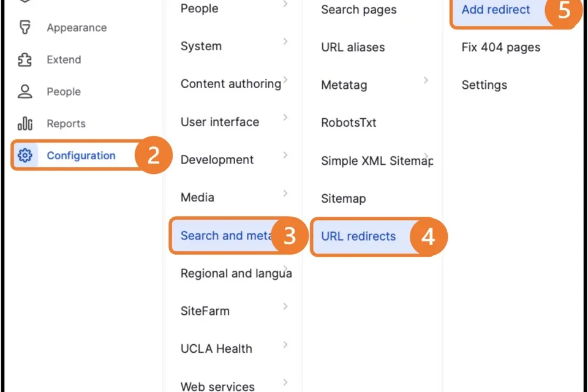This screenshot has height=392, width=588.
Task: Open Fix 404 pages
Action: point(500,47)
